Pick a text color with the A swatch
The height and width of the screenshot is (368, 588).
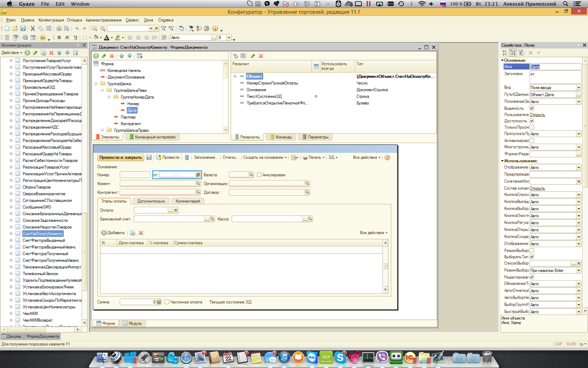[x=107, y=38]
